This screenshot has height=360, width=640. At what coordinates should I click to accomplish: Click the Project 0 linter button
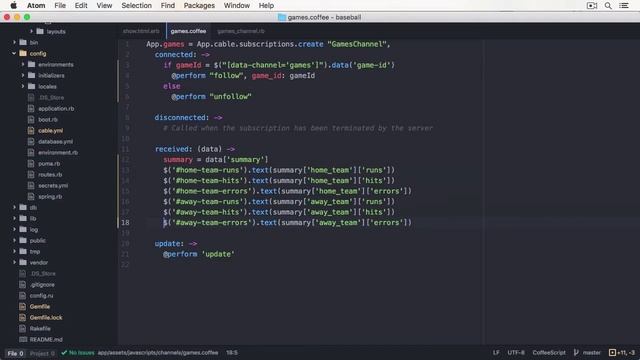tap(42, 353)
